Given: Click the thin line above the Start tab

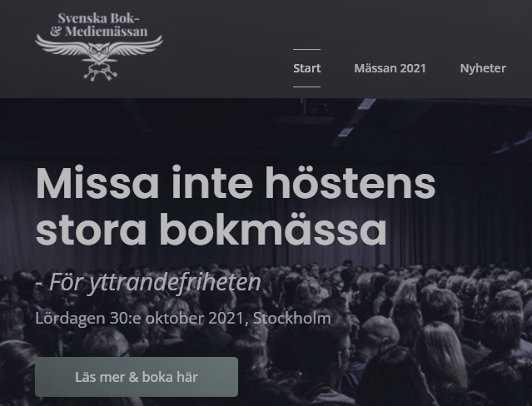Looking at the screenshot, I should point(306,50).
